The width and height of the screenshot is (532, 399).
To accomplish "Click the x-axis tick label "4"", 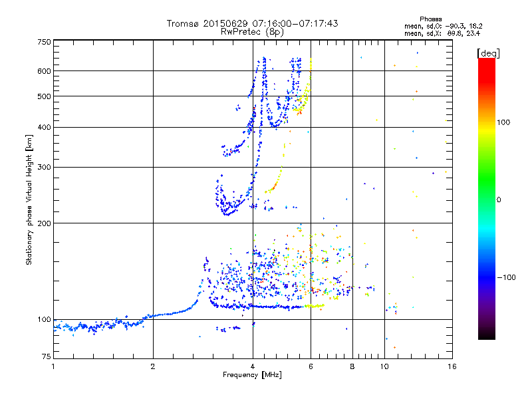I will (x=253, y=366).
